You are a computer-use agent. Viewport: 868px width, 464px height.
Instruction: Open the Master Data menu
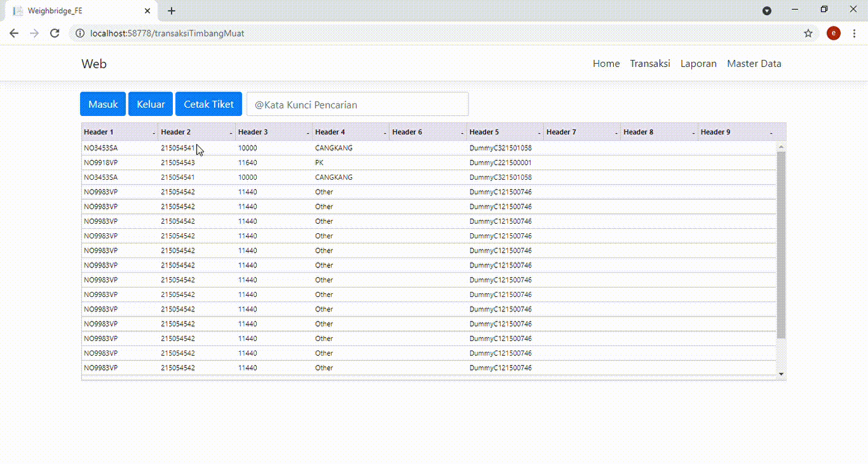[x=754, y=64]
